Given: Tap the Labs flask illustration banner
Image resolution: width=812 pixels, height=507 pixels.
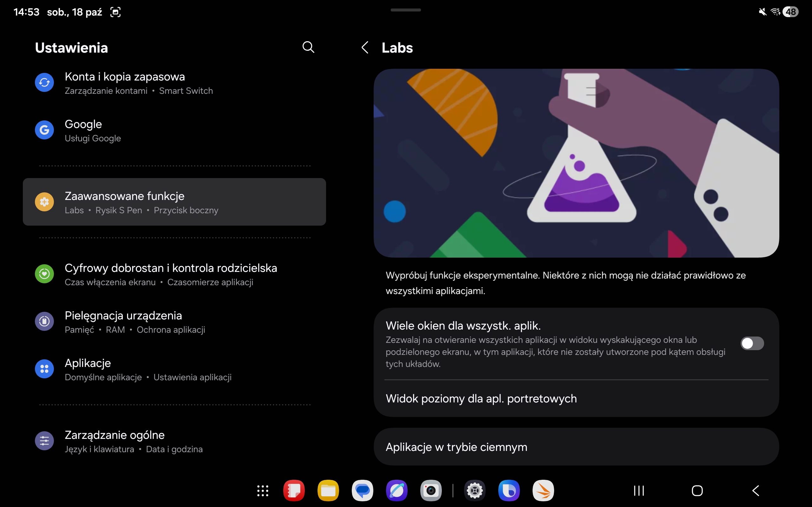Looking at the screenshot, I should click(576, 163).
